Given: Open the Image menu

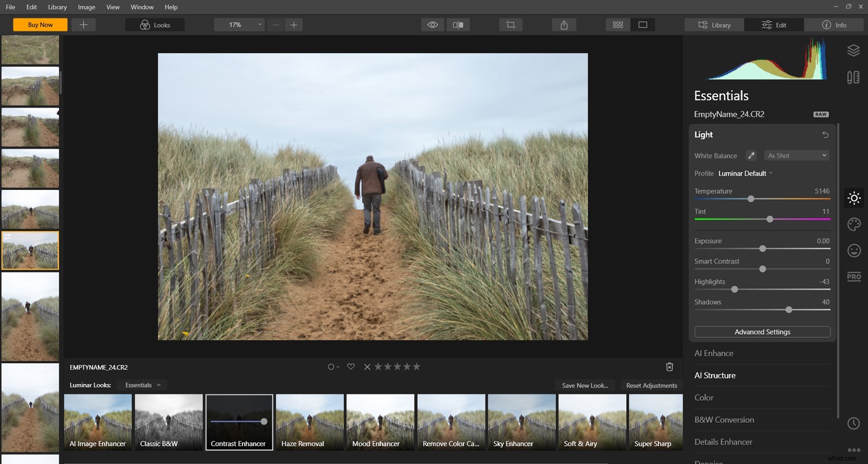Looking at the screenshot, I should 86,7.
